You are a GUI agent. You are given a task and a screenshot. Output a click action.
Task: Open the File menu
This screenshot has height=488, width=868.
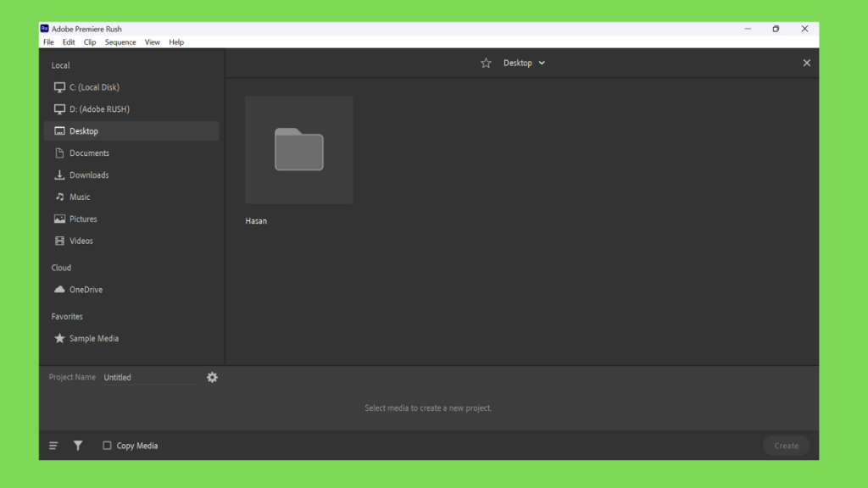pyautogui.click(x=48, y=42)
